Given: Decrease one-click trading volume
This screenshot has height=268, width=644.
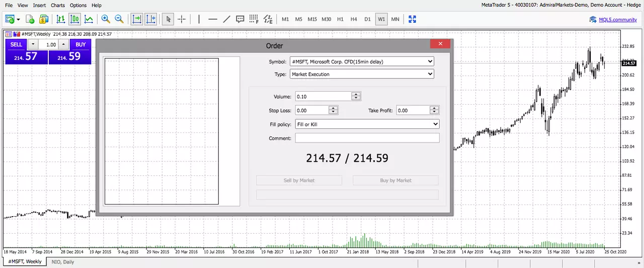Looking at the screenshot, I should point(33,44).
